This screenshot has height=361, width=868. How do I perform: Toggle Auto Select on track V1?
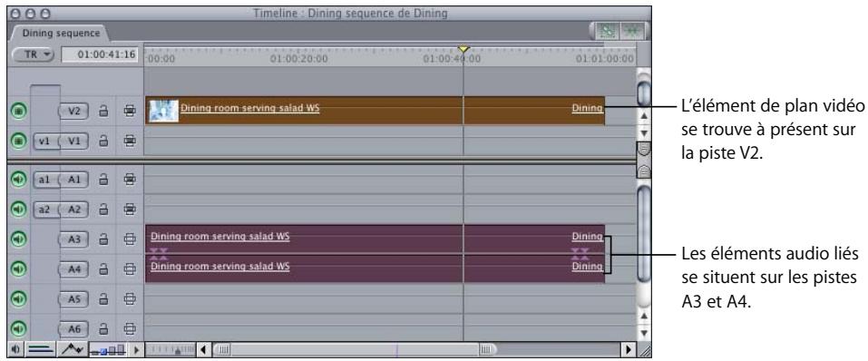[x=130, y=141]
